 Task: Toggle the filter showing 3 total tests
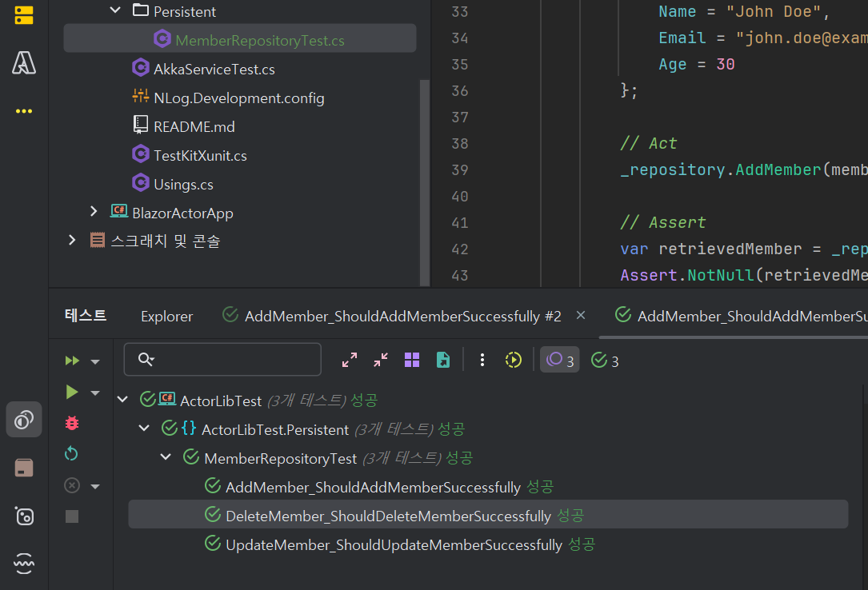(560, 361)
